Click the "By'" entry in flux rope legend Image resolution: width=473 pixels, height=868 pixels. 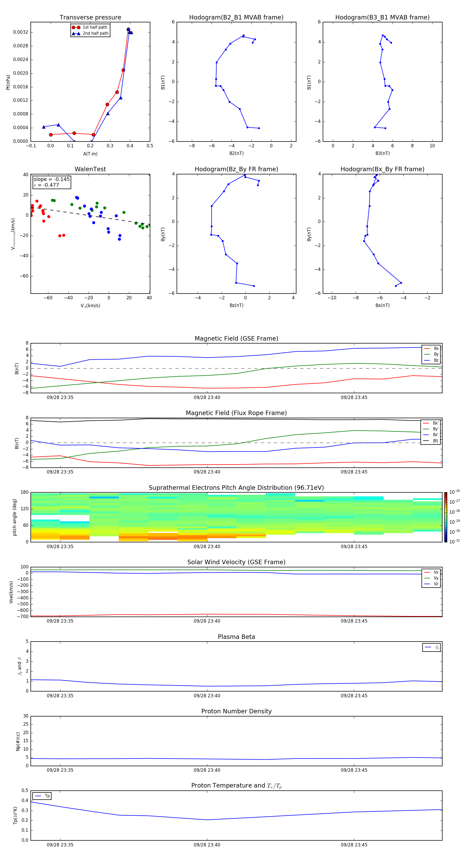(431, 429)
